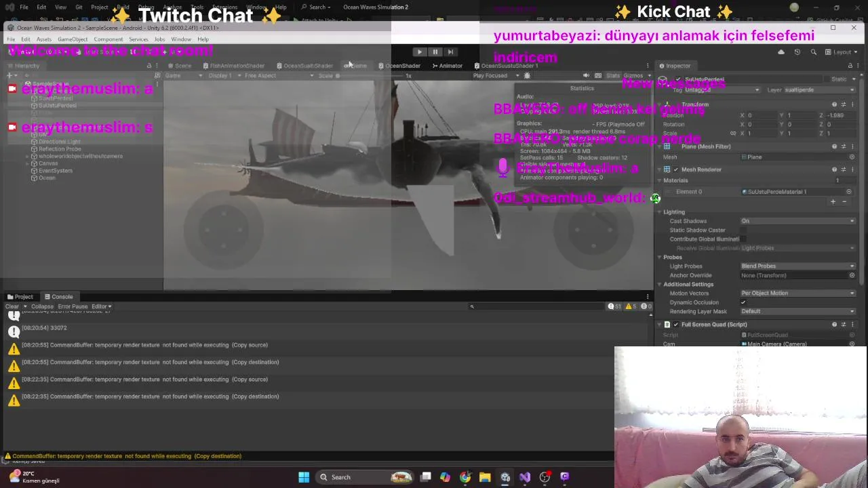Open the Static flags dropdown arrow
This screenshot has width=868, height=488.
click(853, 79)
